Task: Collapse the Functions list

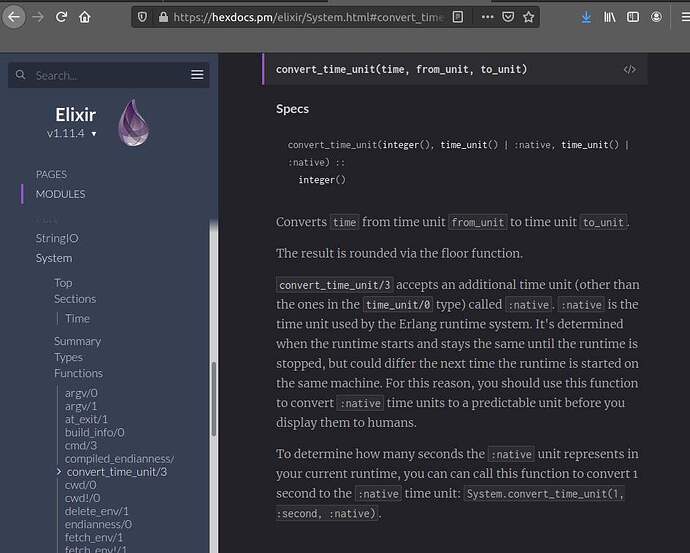Action: 78,373
